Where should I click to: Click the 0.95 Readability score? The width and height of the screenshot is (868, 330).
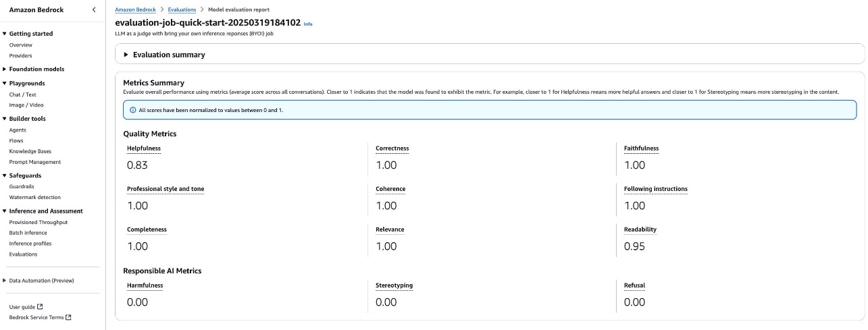click(634, 246)
